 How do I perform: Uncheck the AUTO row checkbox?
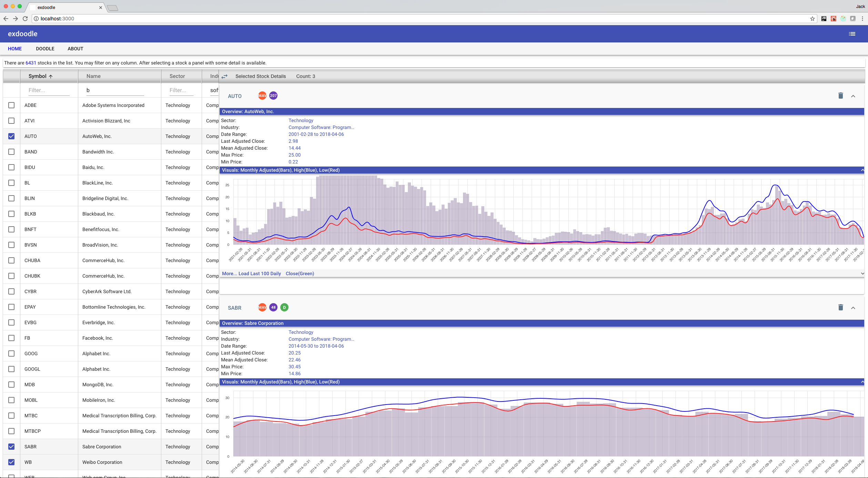point(11,136)
